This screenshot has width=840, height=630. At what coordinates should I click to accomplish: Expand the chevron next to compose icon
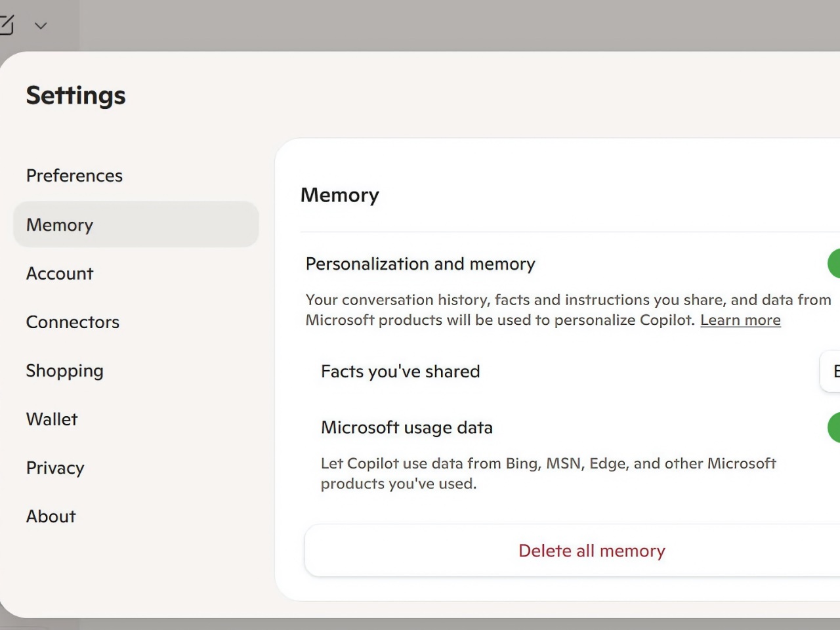[x=41, y=26]
